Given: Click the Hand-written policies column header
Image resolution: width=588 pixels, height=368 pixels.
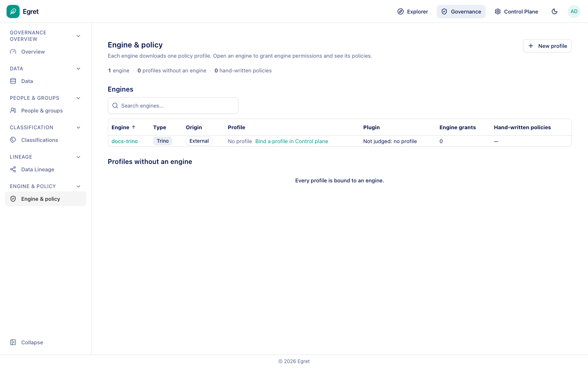Looking at the screenshot, I should (x=522, y=128).
